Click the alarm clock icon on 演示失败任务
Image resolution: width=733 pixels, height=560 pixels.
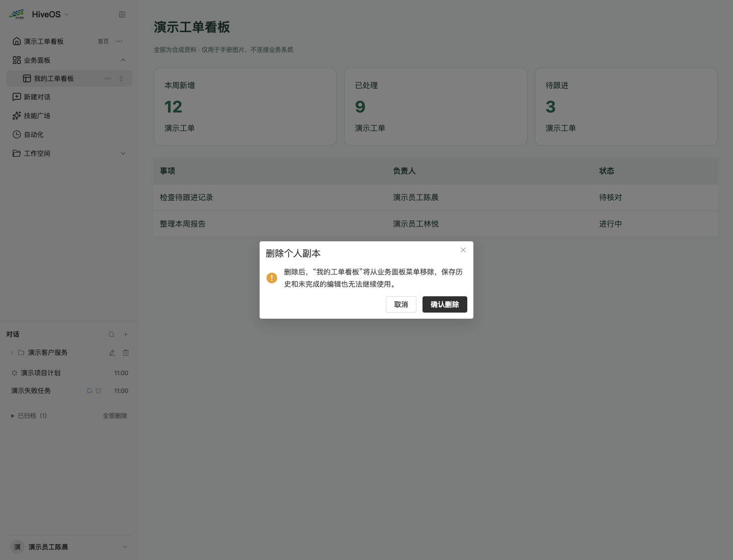(99, 391)
